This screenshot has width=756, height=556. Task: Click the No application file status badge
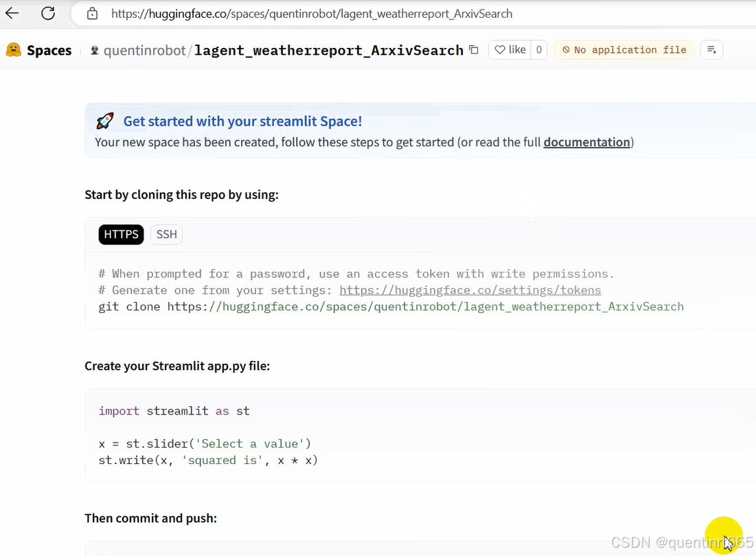[x=624, y=49]
